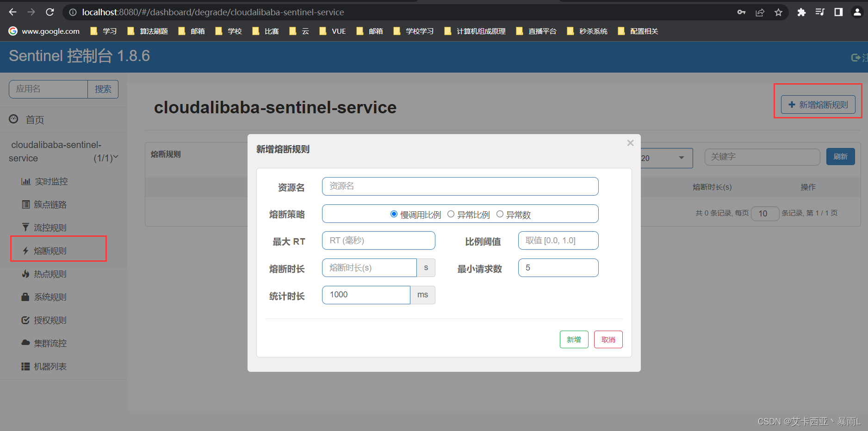Click the 新增熔断规则 button at top right
This screenshot has width=868, height=431.
(x=818, y=105)
